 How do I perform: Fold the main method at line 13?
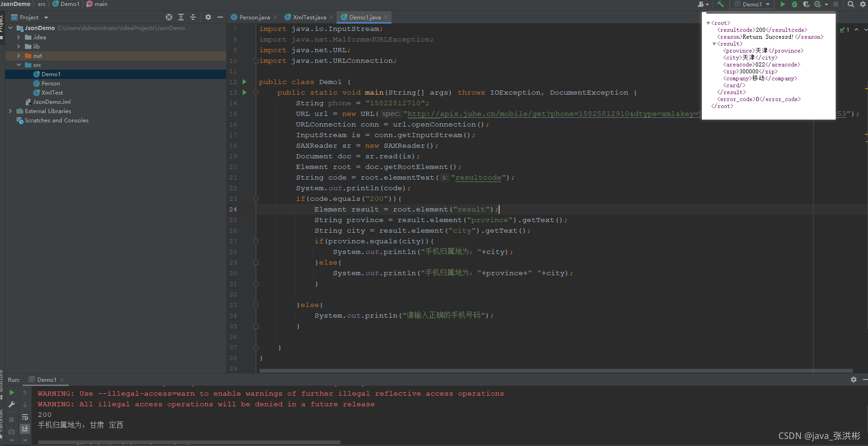[256, 92]
